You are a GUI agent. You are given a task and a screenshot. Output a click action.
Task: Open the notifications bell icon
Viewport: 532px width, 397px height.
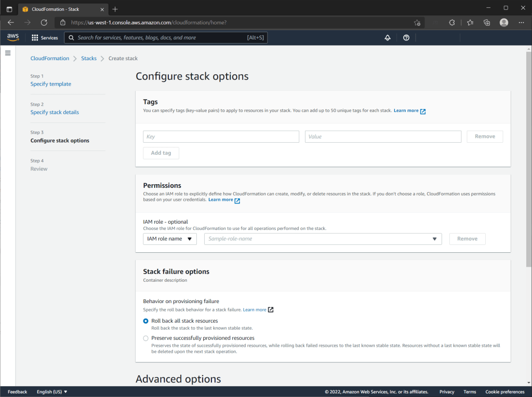387,38
